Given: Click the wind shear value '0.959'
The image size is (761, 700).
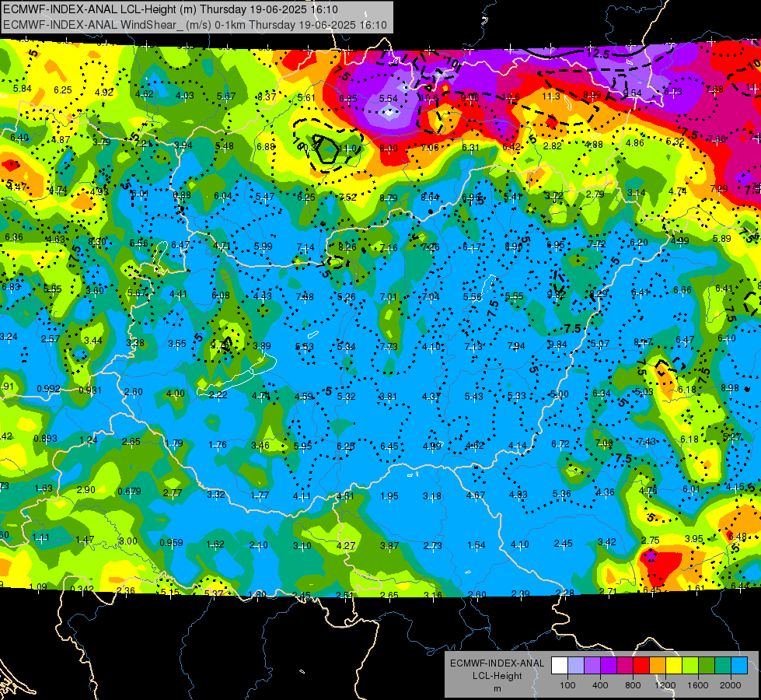Looking at the screenshot, I should click(171, 542).
